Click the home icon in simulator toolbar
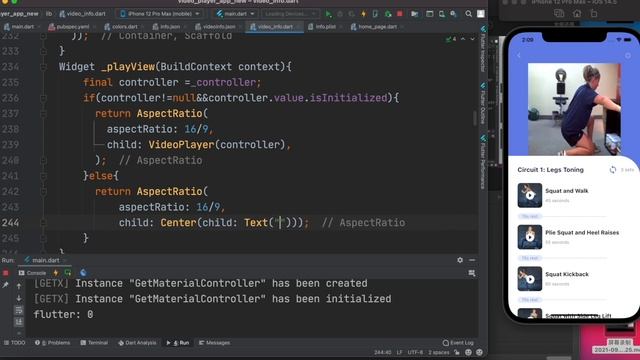The width and height of the screenshot is (640, 360). (577, 14)
